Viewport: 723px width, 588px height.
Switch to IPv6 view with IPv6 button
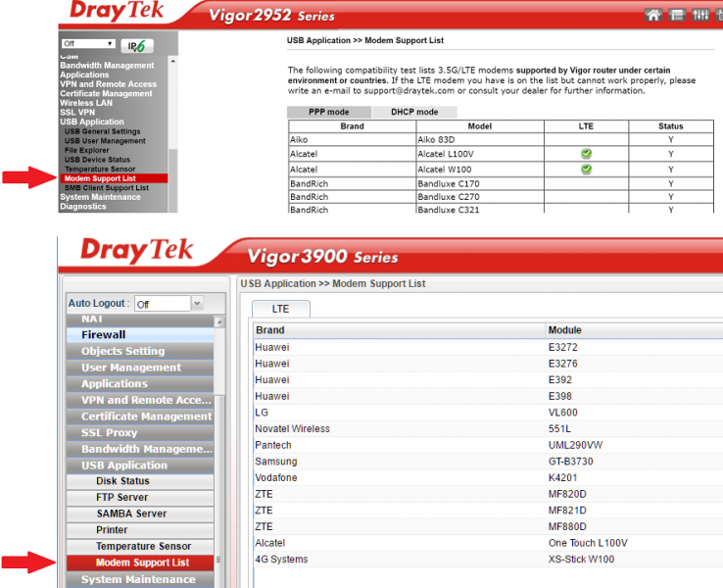pos(137,46)
